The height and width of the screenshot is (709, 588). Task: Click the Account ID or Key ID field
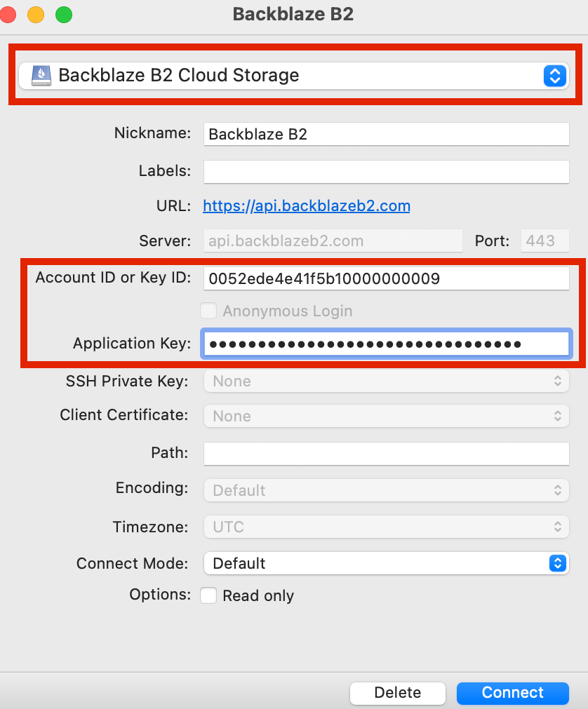[386, 278]
